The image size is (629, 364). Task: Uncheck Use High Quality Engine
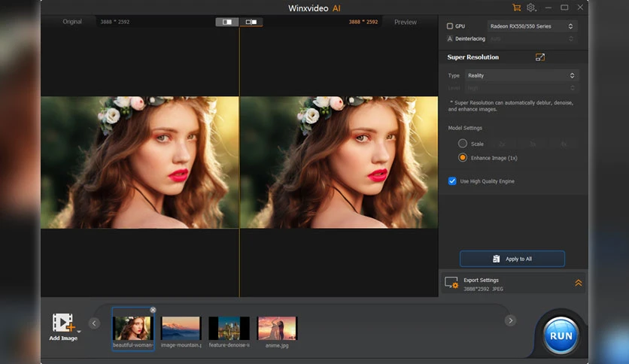coord(452,180)
